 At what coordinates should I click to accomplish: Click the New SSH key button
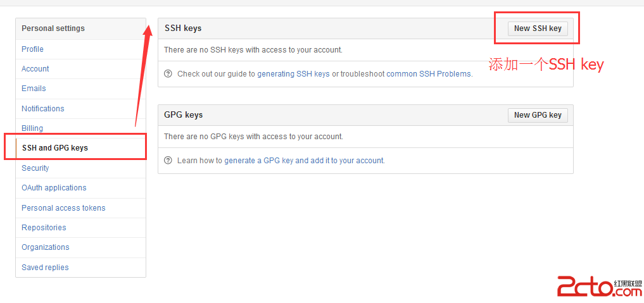[538, 28]
